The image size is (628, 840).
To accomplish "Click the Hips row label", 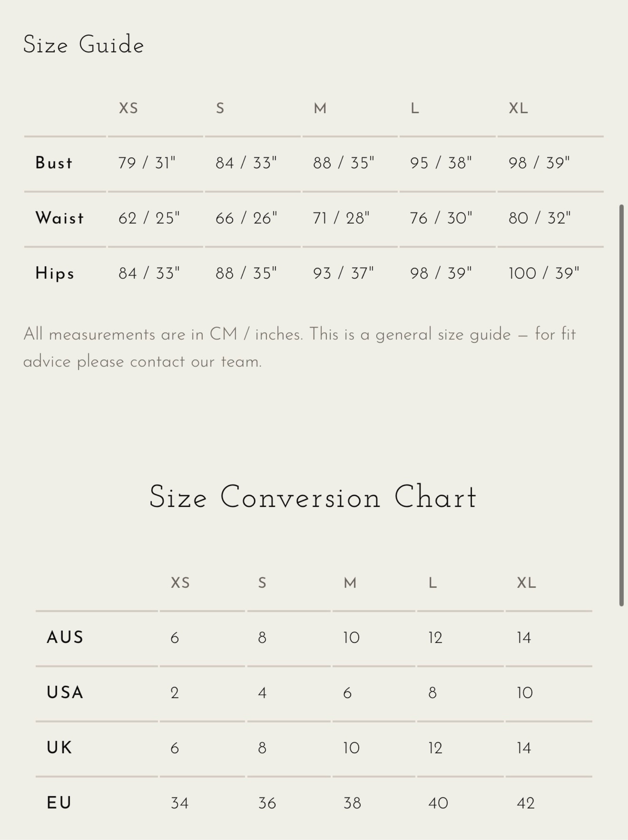I will (x=55, y=273).
